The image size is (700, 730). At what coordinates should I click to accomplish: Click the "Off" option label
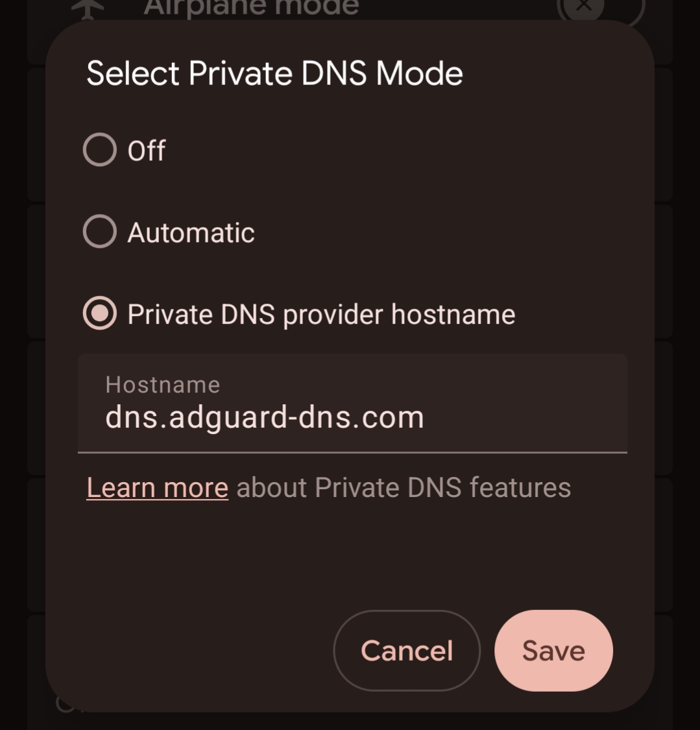click(x=147, y=151)
